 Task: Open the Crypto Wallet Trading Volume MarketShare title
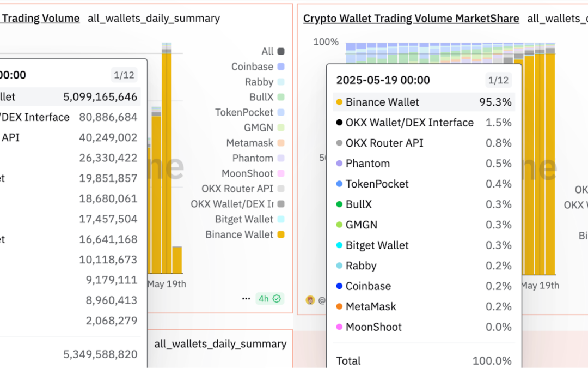(411, 19)
